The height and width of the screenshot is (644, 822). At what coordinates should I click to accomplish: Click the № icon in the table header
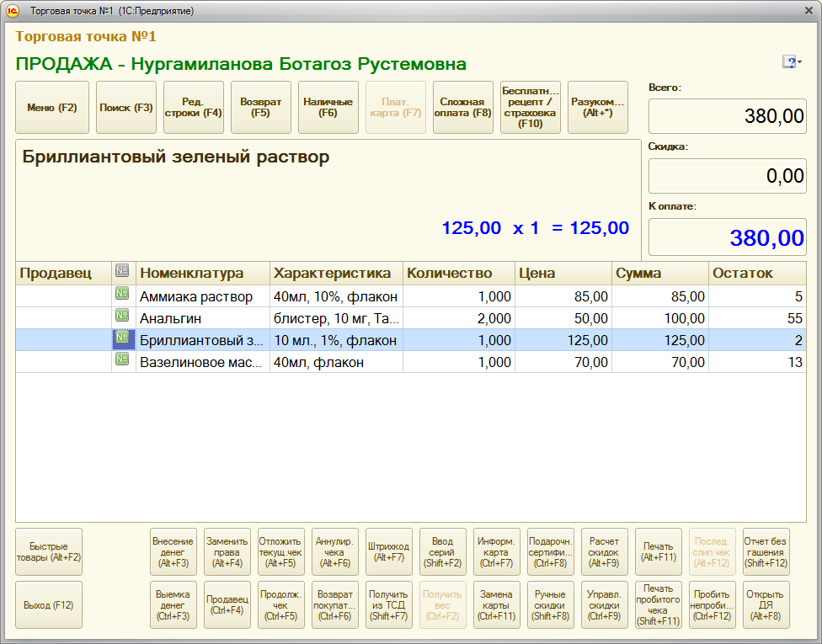[122, 273]
